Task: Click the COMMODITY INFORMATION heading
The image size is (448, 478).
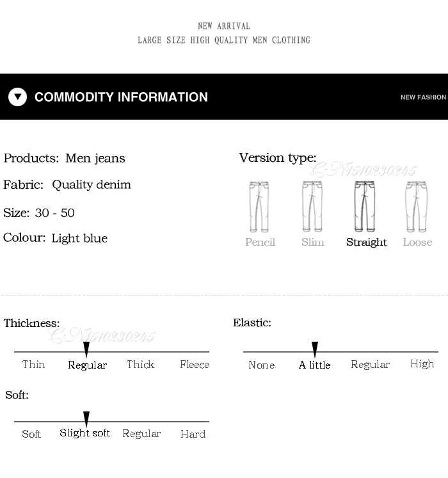Action: [x=121, y=97]
